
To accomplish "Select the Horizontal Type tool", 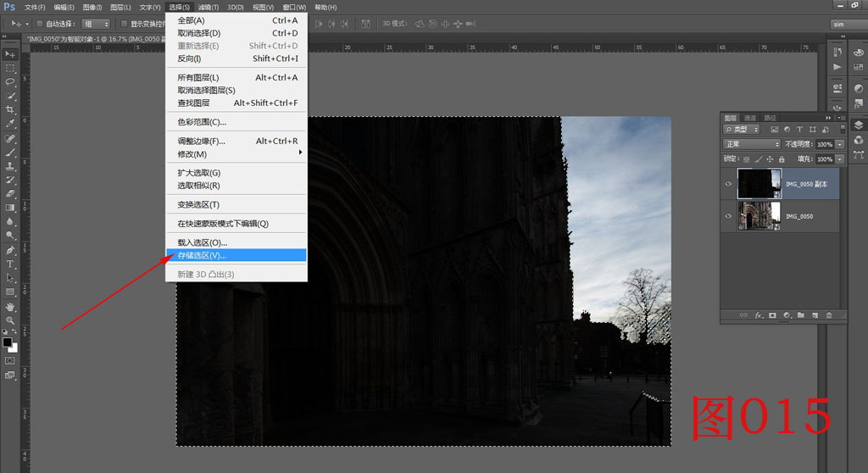I will pos(10,264).
